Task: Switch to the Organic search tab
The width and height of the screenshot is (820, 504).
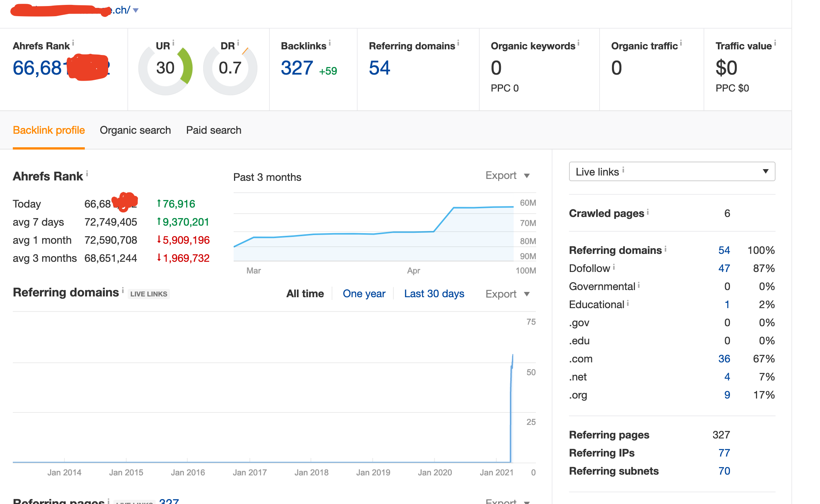Action: tap(135, 130)
